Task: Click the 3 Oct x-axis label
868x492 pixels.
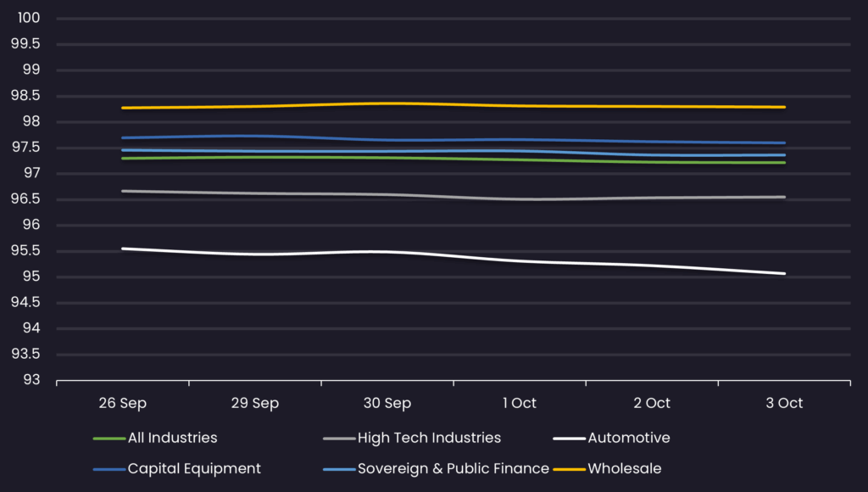Action: 785,403
